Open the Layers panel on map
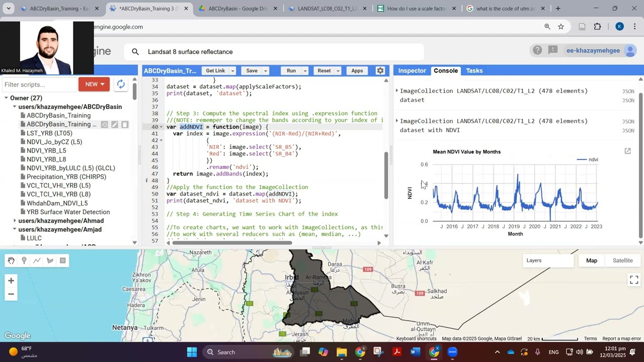The width and height of the screenshot is (644, 362). (547, 260)
